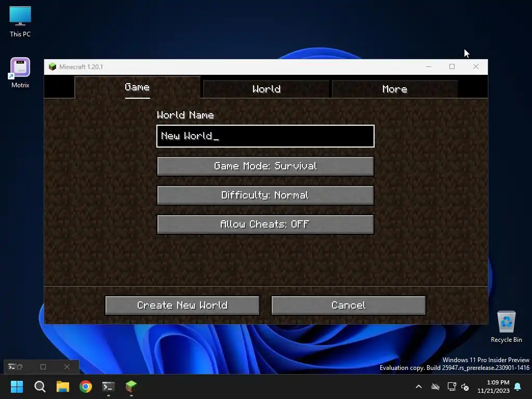Launch Google Chrome from taskbar
This screenshot has height=399, width=532.
pyautogui.click(x=86, y=387)
